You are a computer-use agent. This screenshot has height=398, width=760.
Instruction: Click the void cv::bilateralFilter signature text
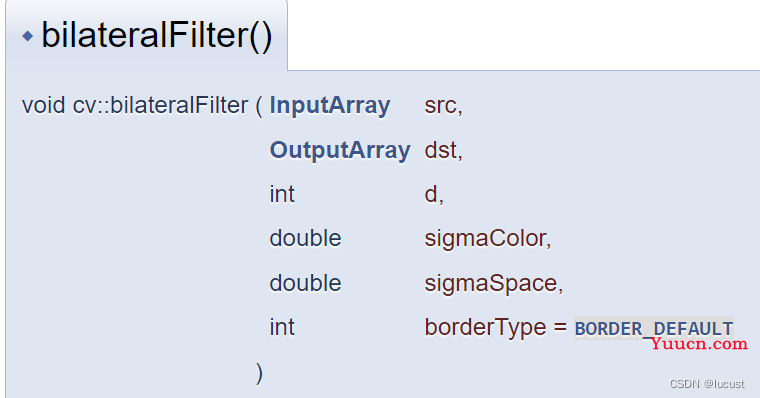click(x=135, y=106)
